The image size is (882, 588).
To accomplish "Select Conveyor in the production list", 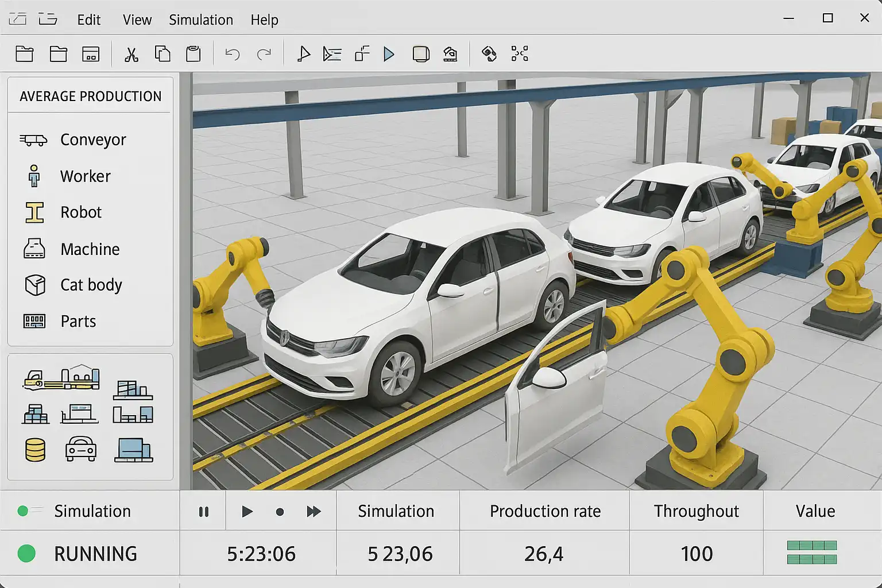I will [x=92, y=140].
